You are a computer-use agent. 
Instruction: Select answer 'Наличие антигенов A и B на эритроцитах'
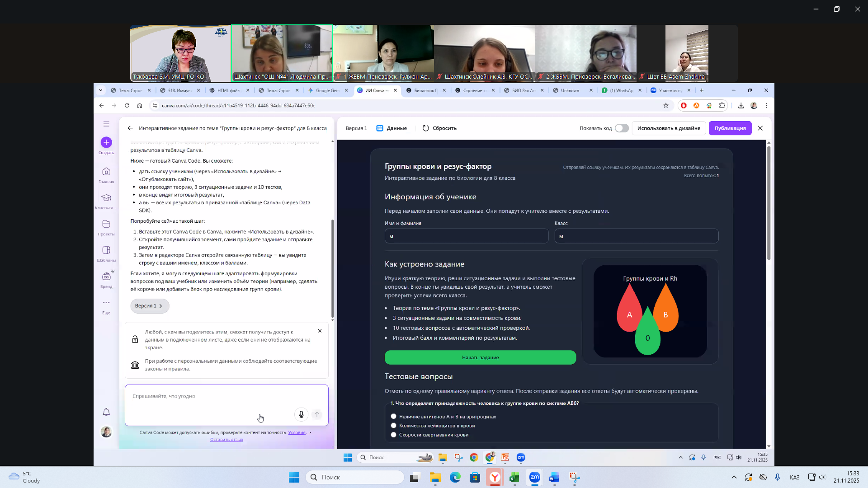click(394, 417)
